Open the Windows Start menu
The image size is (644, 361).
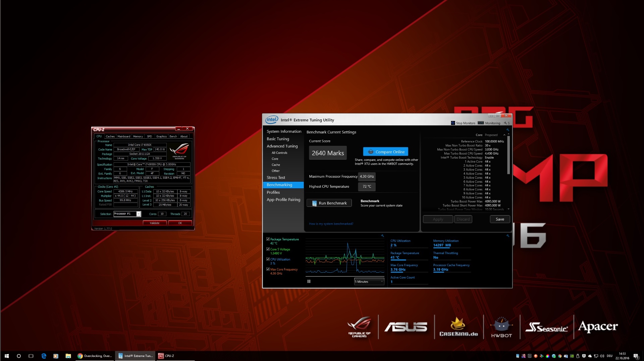pyautogui.click(x=6, y=356)
